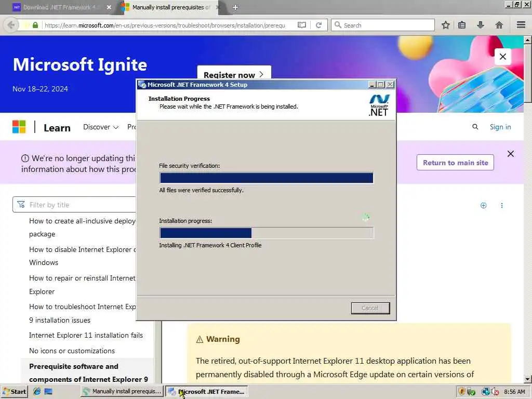The height and width of the screenshot is (399, 532).
Task: Click the browser Search box
Action: click(383, 25)
